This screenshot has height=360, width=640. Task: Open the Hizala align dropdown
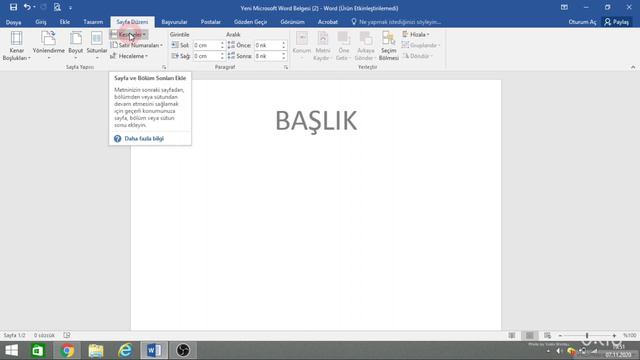[416, 35]
